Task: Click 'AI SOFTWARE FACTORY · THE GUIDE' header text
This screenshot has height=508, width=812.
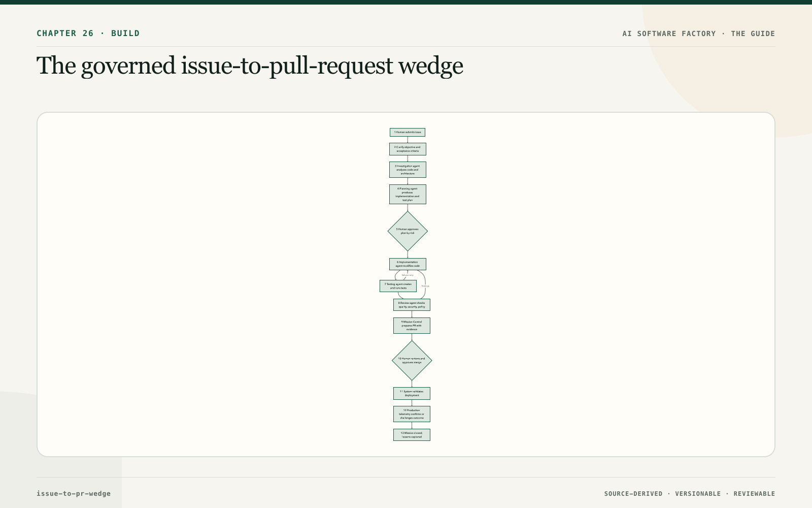Action: pyautogui.click(x=699, y=34)
